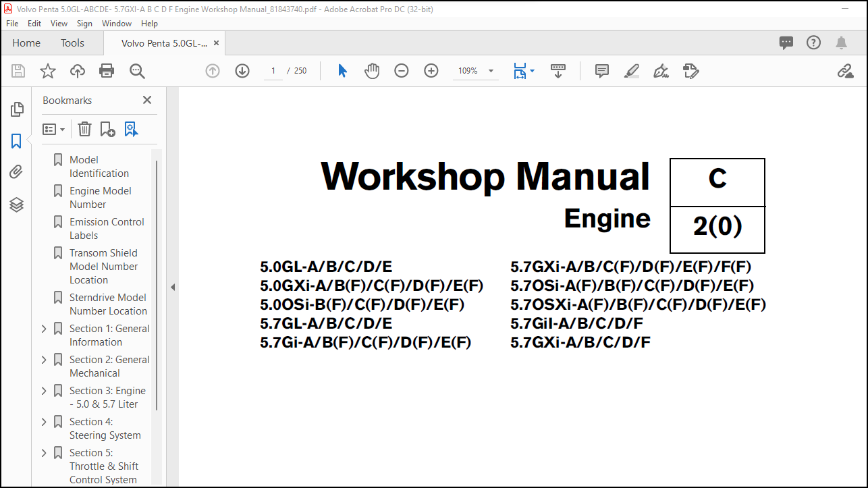Image resolution: width=868 pixels, height=488 pixels.
Task: Add a sticky note comment
Action: point(602,71)
